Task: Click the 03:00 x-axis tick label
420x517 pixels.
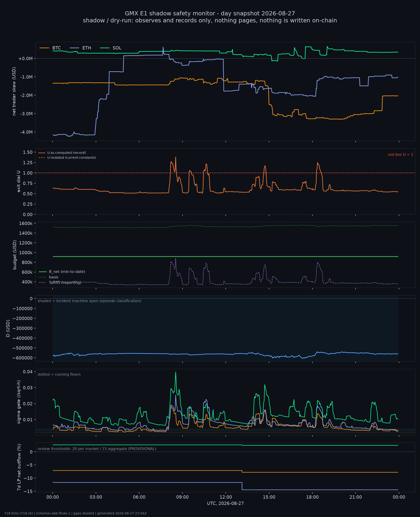Action: click(x=96, y=497)
